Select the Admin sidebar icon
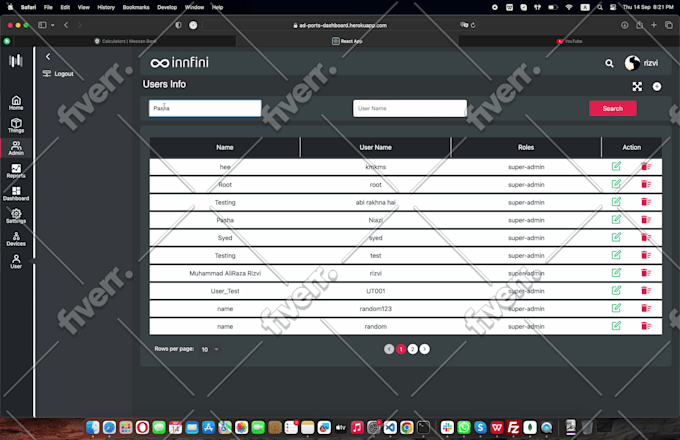680x440 pixels. [x=16, y=148]
